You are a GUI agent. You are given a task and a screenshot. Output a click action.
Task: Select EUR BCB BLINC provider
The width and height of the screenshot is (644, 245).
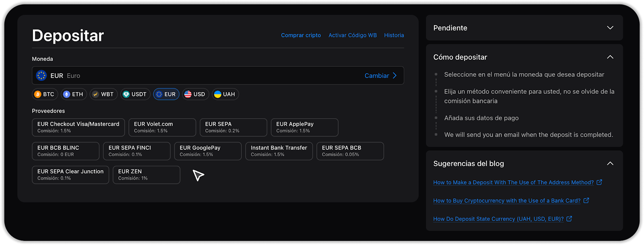(65, 151)
